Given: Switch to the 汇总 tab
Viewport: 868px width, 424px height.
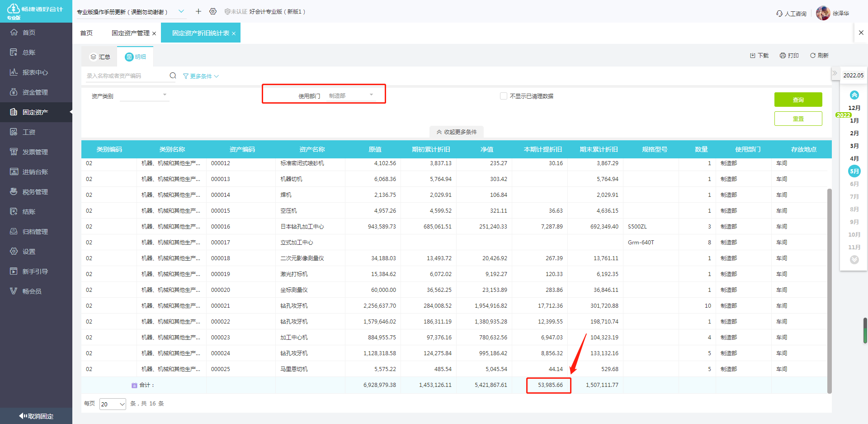Looking at the screenshot, I should pyautogui.click(x=100, y=57).
